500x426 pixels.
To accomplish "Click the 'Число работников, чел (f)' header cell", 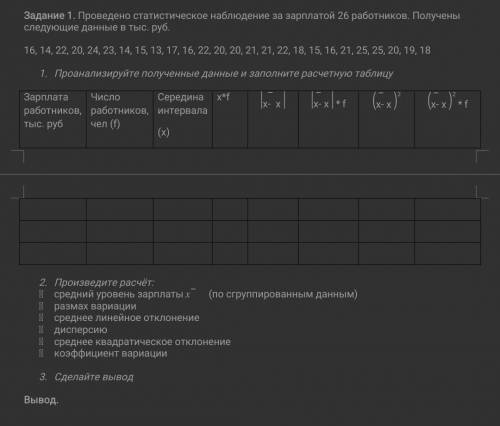I will click(119, 119).
